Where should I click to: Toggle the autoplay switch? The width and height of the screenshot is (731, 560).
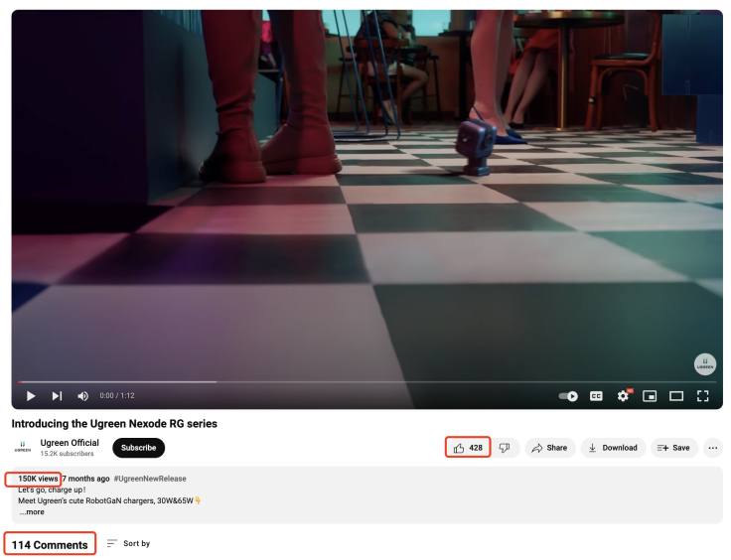568,396
